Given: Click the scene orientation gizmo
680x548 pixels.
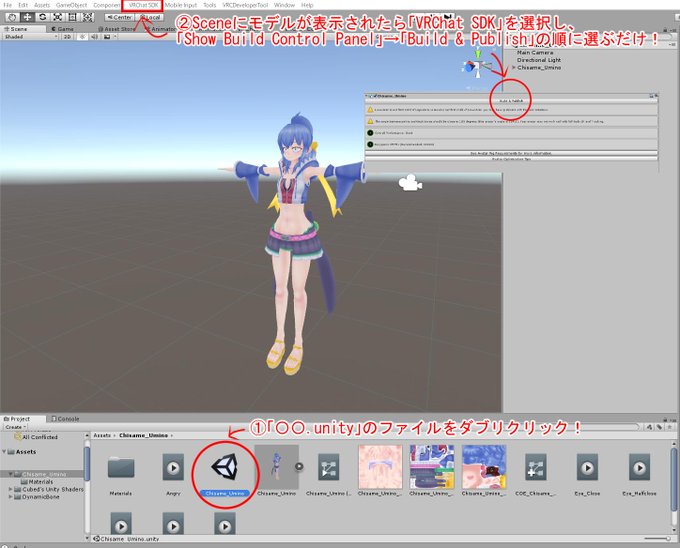Looking at the screenshot, I should click(477, 65).
